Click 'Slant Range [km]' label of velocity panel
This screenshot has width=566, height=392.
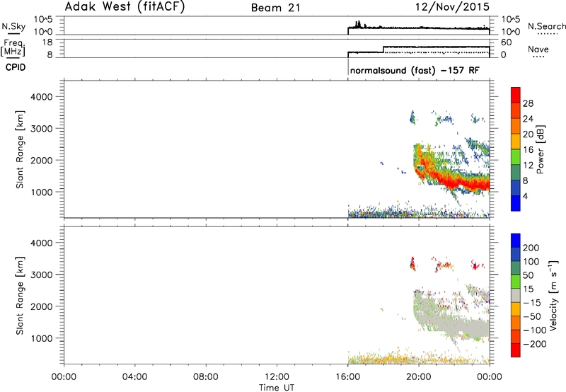[20, 296]
